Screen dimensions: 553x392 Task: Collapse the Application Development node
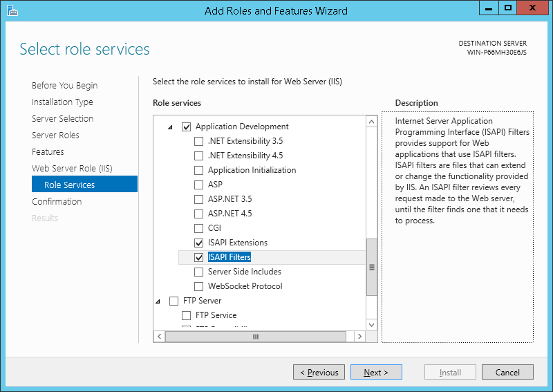tap(171, 127)
